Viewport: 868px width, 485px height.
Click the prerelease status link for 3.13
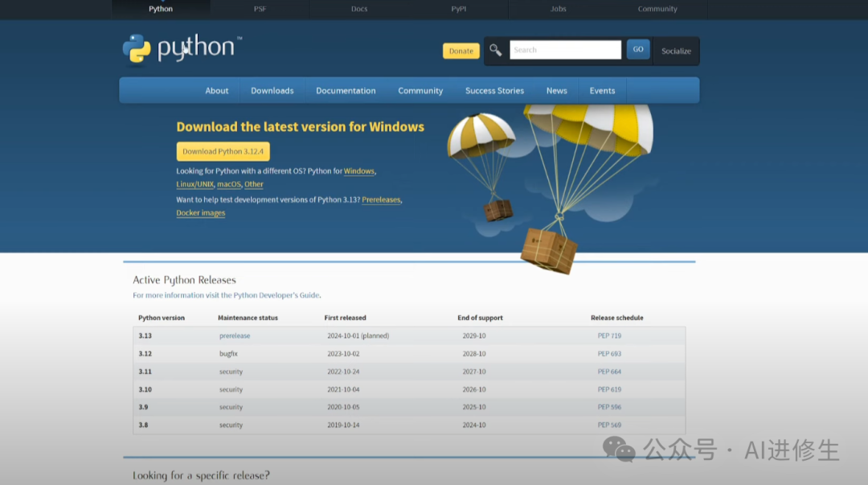[x=235, y=335]
